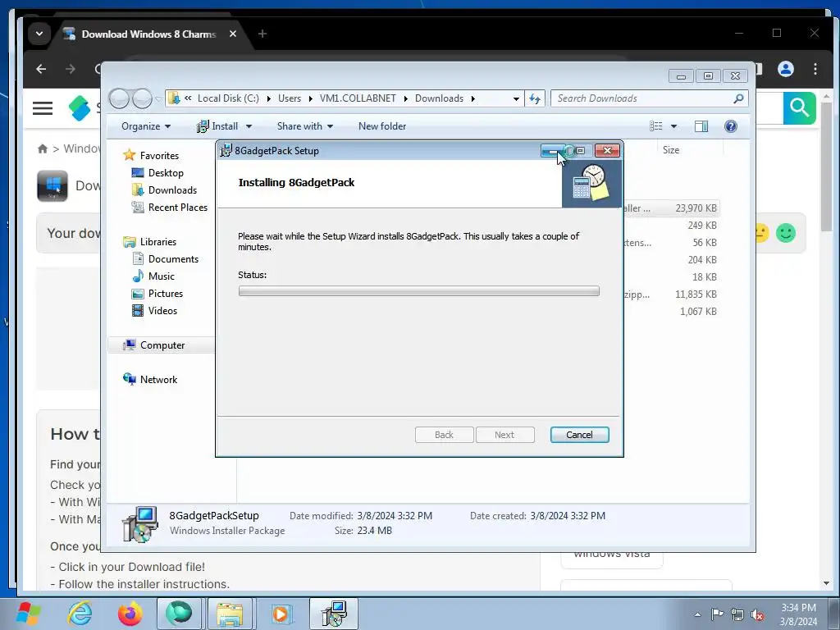Expand arrow after Downloads in address bar
The height and width of the screenshot is (630, 840).
[473, 98]
